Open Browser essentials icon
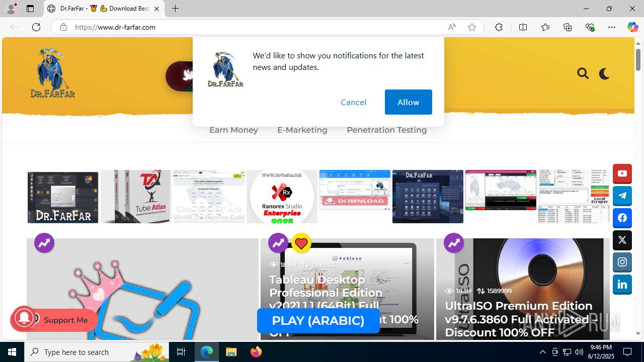 click(x=590, y=27)
